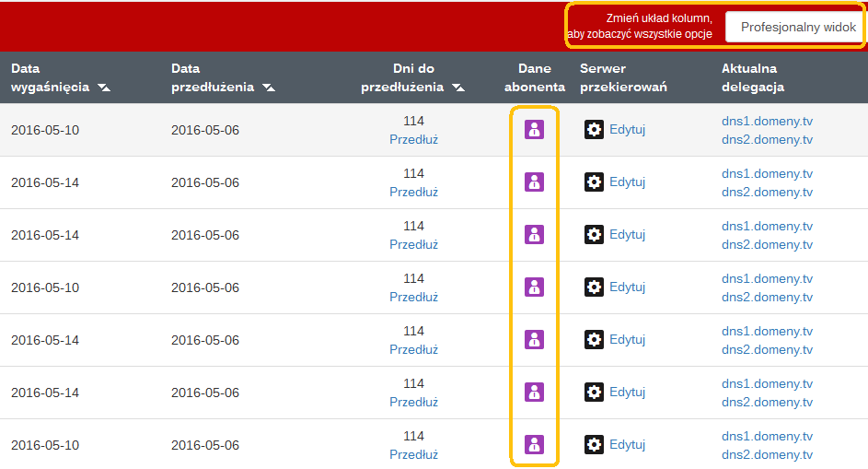The width and height of the screenshot is (868, 469).
Task: Open subscriber data icon in first row
Action: click(x=534, y=130)
